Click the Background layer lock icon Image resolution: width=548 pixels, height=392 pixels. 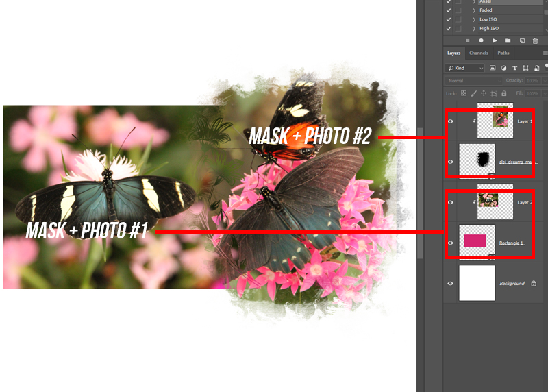(x=534, y=283)
